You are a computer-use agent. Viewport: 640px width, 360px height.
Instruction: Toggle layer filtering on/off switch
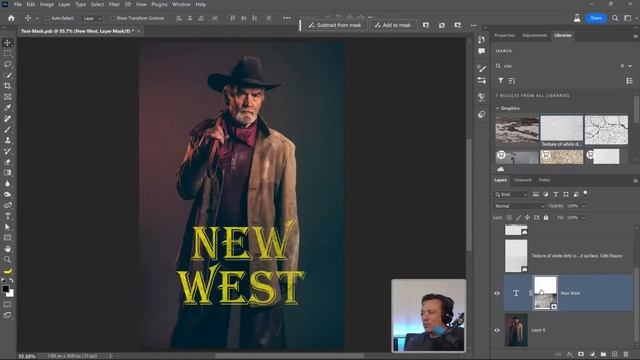click(585, 193)
